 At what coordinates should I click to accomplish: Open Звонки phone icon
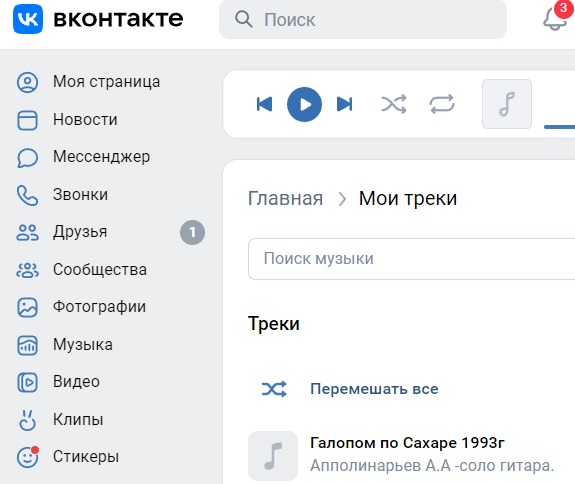(x=27, y=195)
